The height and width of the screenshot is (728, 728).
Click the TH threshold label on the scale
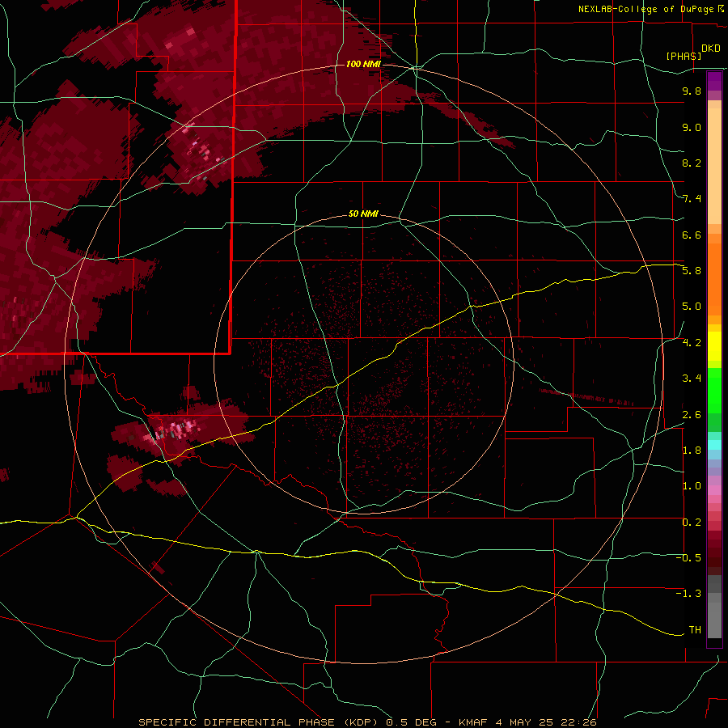click(695, 630)
